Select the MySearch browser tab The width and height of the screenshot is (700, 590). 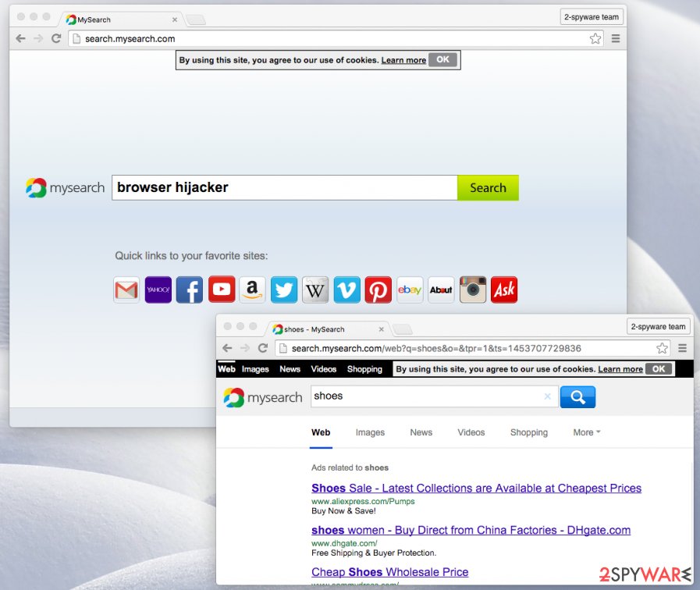click(120, 20)
